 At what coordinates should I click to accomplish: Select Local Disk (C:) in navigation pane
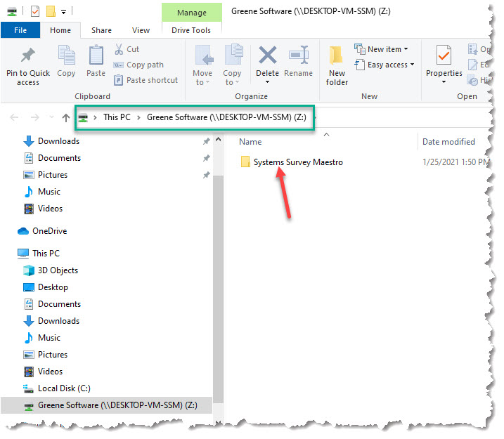[63, 388]
